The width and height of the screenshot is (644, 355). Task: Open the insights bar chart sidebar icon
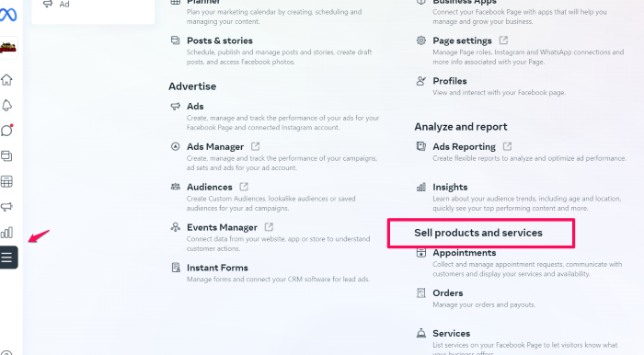pos(6,233)
